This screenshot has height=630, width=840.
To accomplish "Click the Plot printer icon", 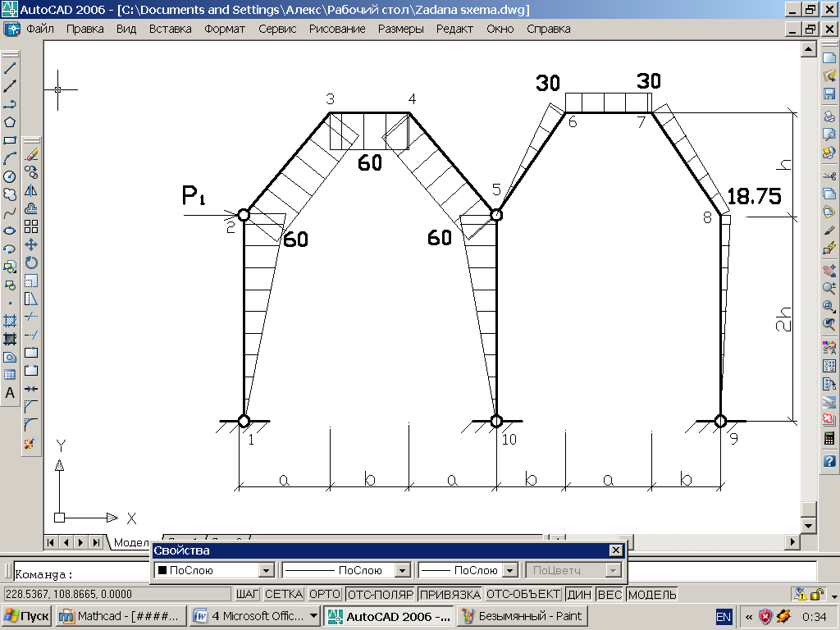I will pos(829,116).
